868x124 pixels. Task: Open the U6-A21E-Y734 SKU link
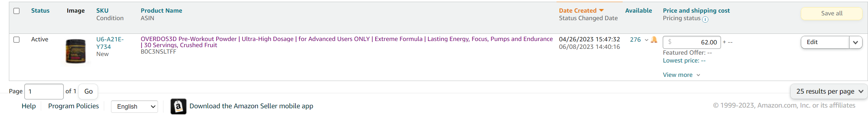pyautogui.click(x=110, y=43)
